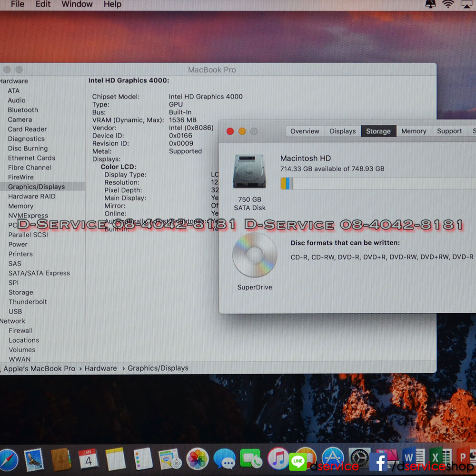Open Safari from the dock
The width and height of the screenshot is (476, 476).
tap(8, 460)
